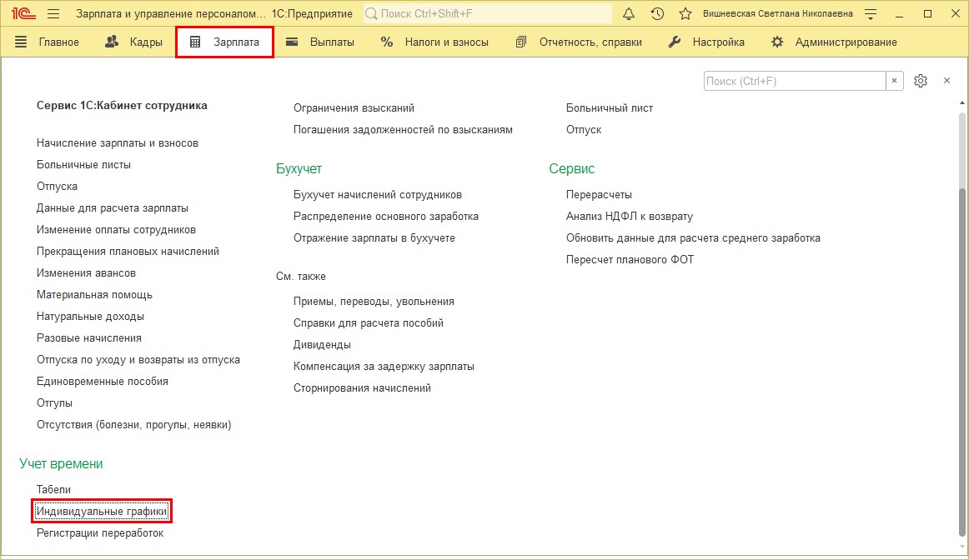
Task: Open notifications bell icon
Action: pos(629,13)
